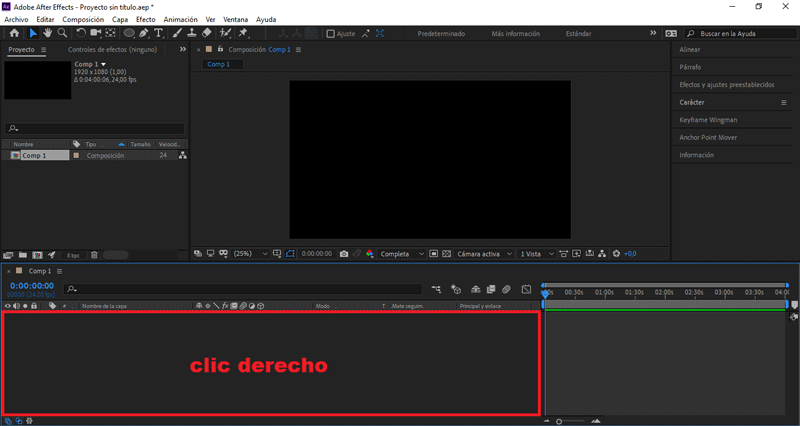Open Composition flowchart icon in viewer footer
This screenshot has width=800, height=426.
[603, 254]
